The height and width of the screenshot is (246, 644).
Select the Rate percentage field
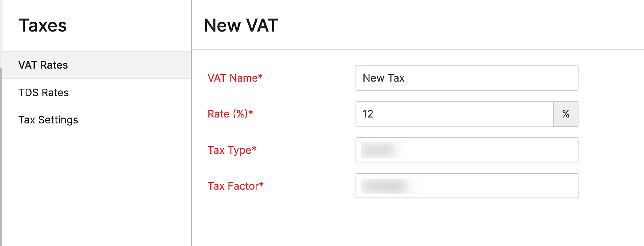(x=454, y=114)
